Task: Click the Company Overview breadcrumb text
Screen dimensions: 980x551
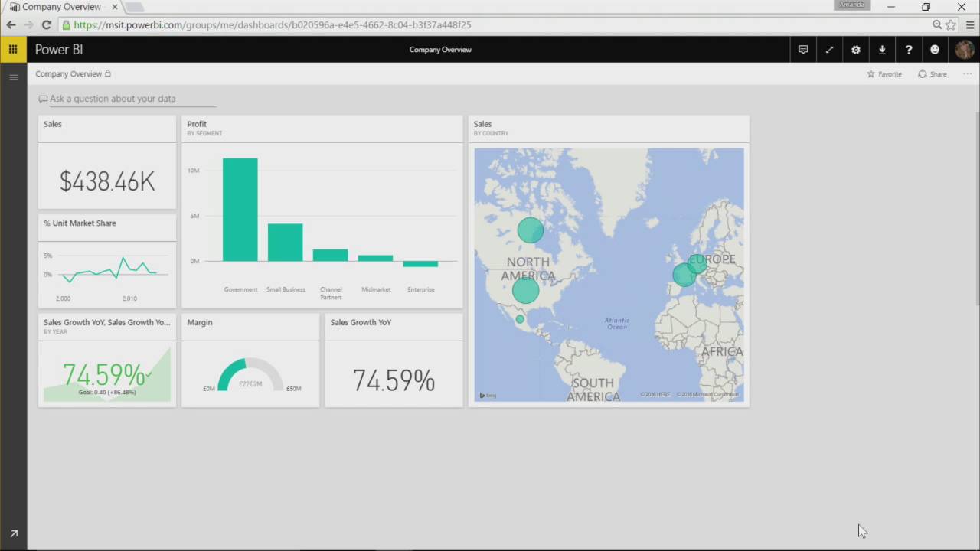Action: click(x=68, y=74)
